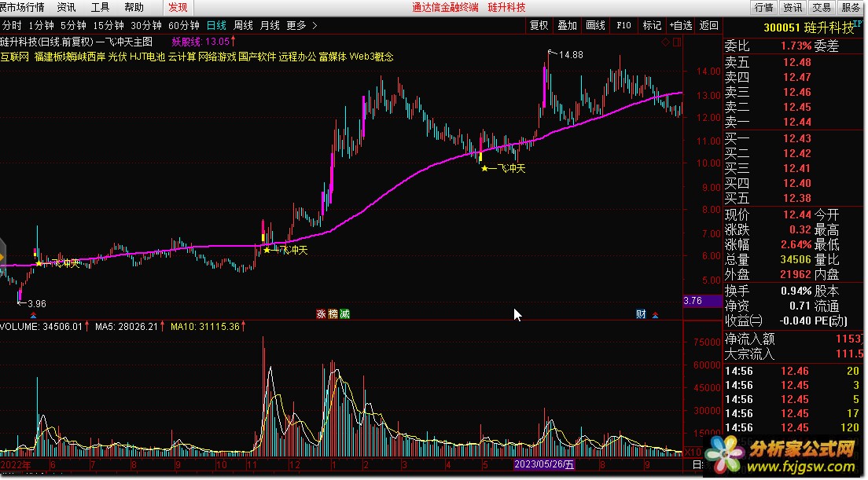Click the 300051 stock code header
Image resolution: width=868 pixels, height=480 pixels.
pyautogui.click(x=782, y=27)
